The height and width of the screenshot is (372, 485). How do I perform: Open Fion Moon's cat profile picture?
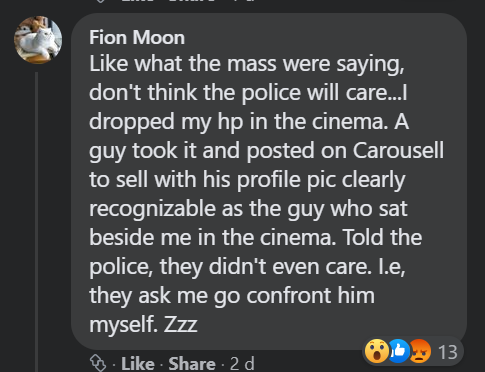click(38, 40)
